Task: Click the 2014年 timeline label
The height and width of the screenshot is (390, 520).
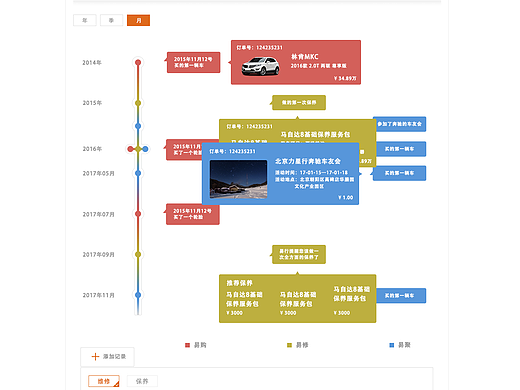Action: pyautogui.click(x=92, y=63)
